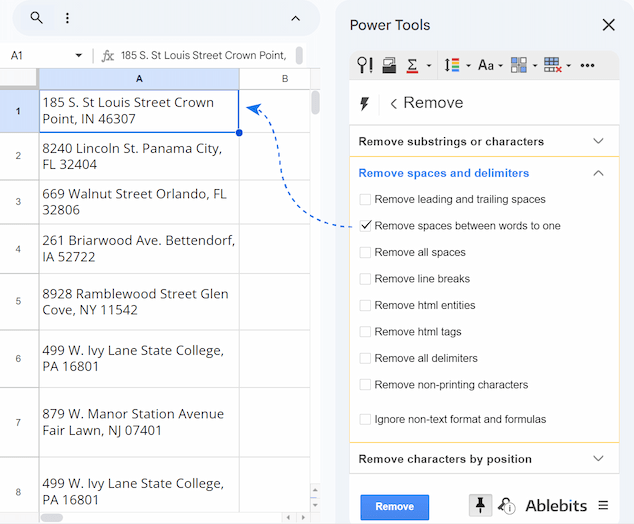Collapse Remove spaces and delimiters section

coord(484,173)
